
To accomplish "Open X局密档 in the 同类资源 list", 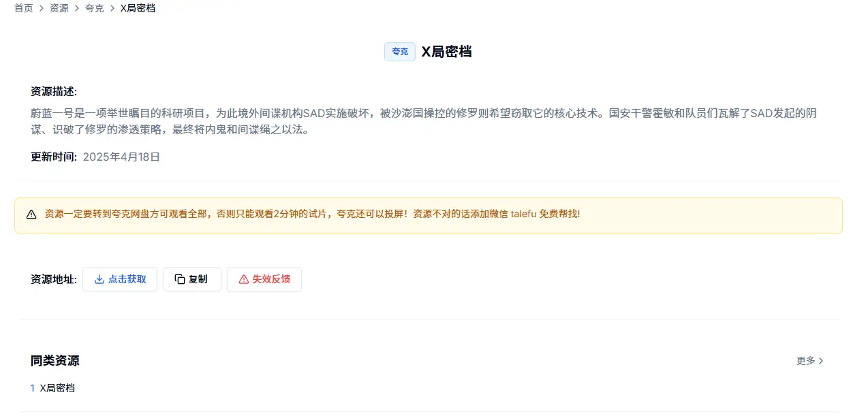I will coord(57,388).
